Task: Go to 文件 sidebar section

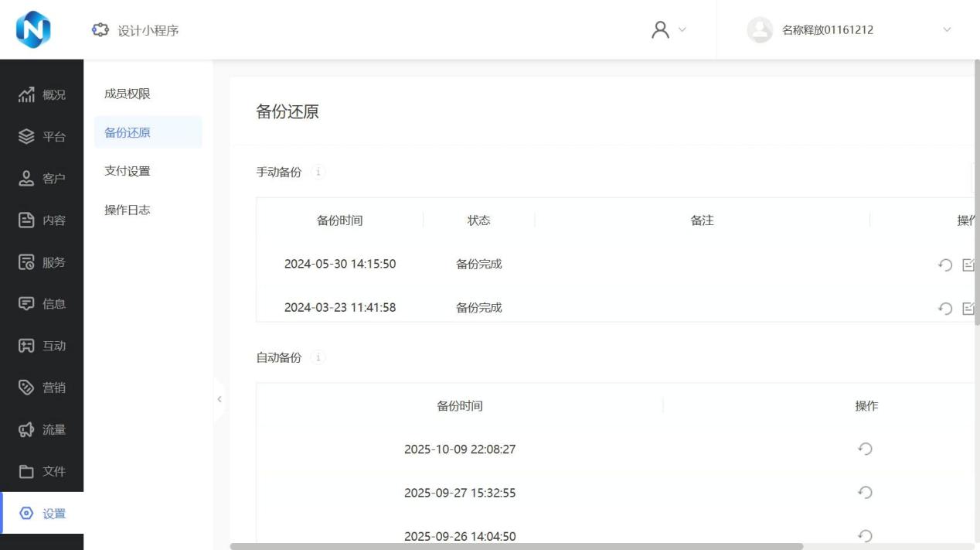Action: [43, 471]
